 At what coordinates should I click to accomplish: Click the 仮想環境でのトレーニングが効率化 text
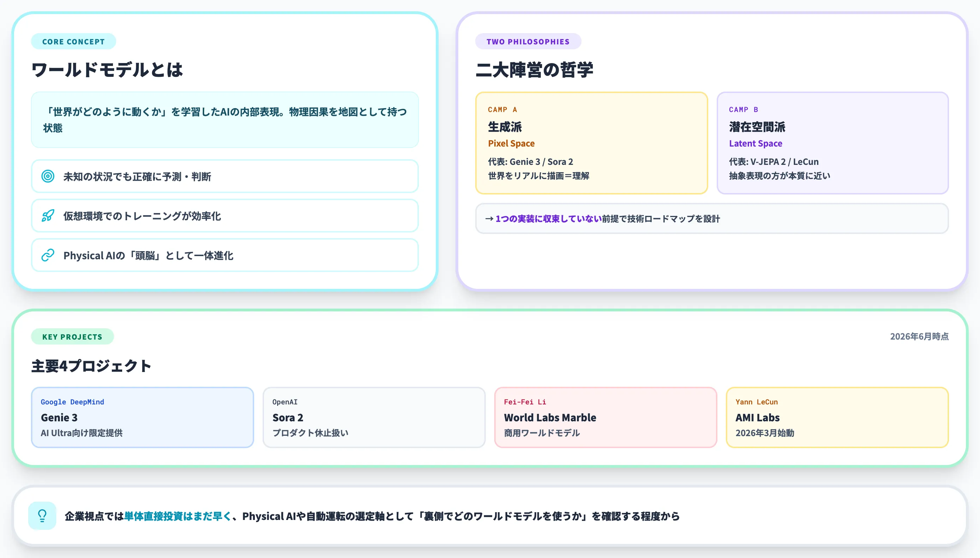click(x=142, y=216)
